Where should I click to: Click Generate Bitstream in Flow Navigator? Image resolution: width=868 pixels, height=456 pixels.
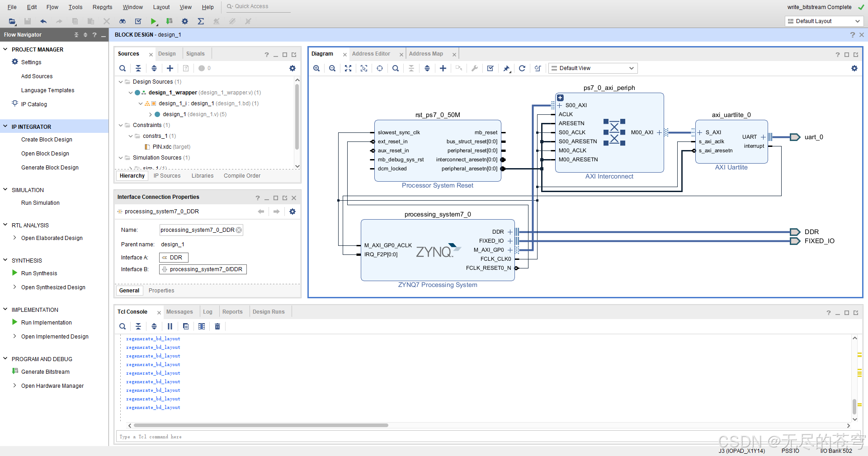tap(45, 371)
